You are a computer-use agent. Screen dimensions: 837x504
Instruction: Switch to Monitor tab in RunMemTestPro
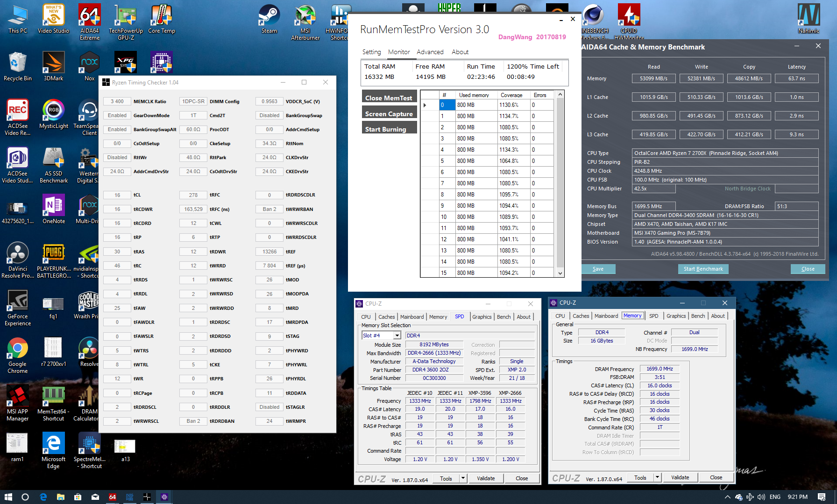399,52
